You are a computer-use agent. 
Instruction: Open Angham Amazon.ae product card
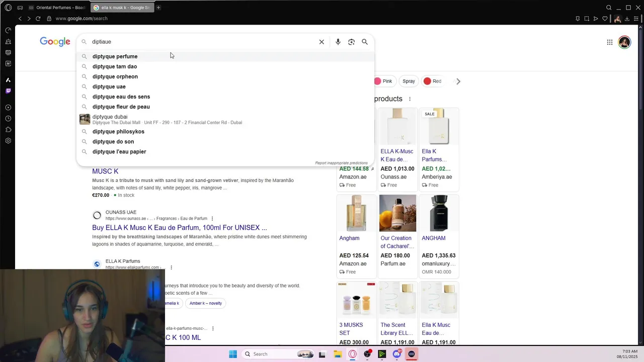point(356,236)
